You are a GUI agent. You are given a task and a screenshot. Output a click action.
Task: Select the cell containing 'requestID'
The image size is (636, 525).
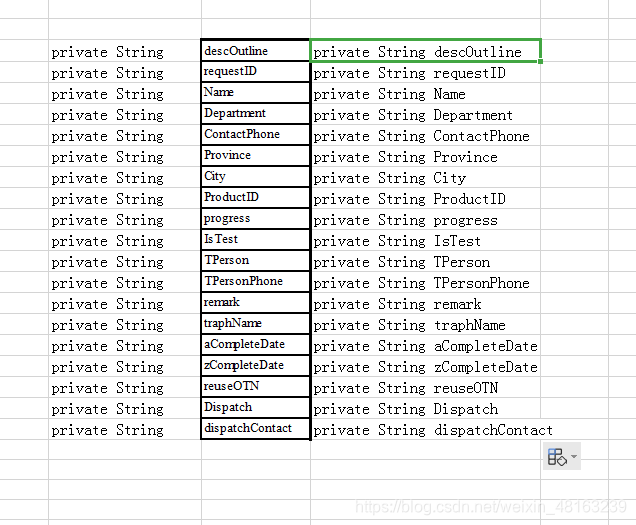click(x=256, y=72)
